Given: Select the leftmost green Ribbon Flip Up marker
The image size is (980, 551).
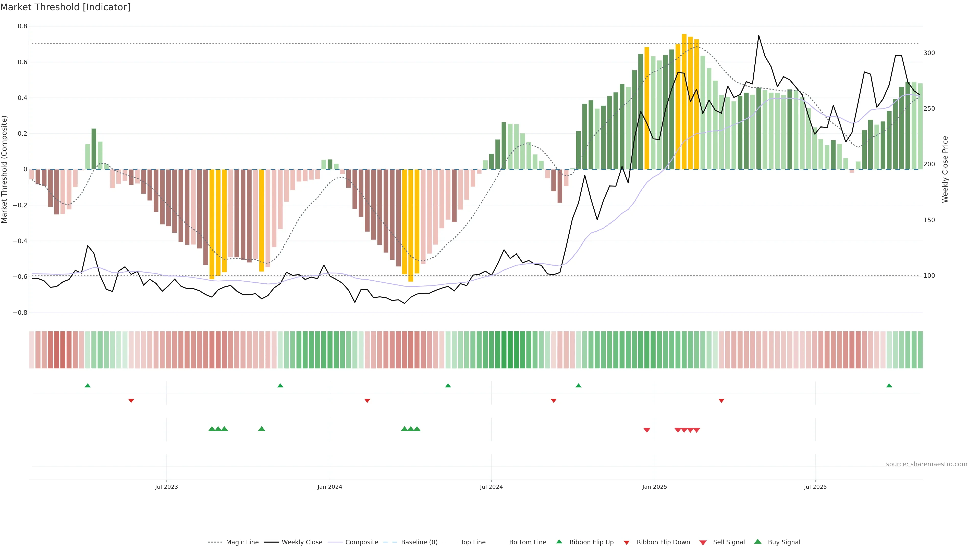Looking at the screenshot, I should coord(88,386).
